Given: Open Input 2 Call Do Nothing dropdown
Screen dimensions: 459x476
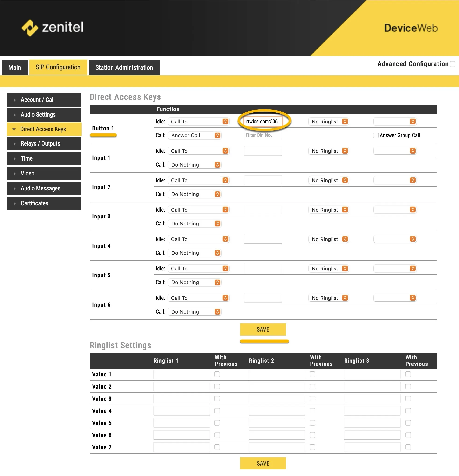Looking at the screenshot, I should tap(194, 194).
